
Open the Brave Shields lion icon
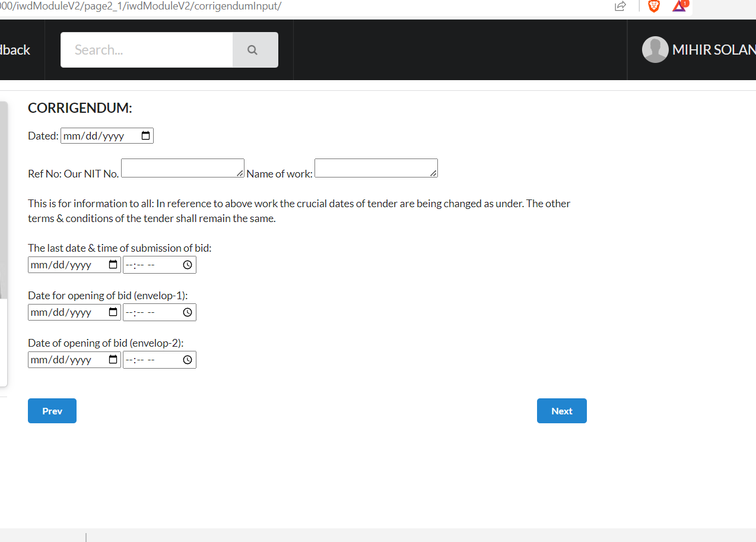point(654,6)
